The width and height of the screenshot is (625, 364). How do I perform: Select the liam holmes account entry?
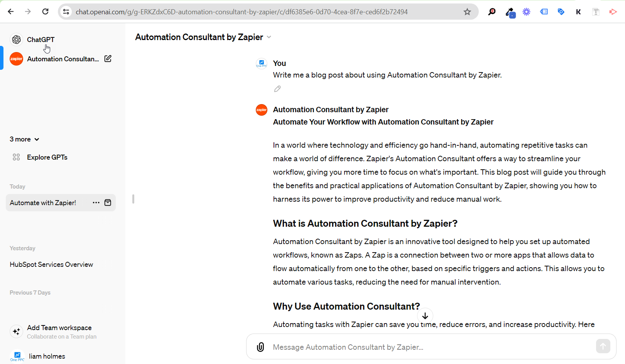[x=47, y=356]
